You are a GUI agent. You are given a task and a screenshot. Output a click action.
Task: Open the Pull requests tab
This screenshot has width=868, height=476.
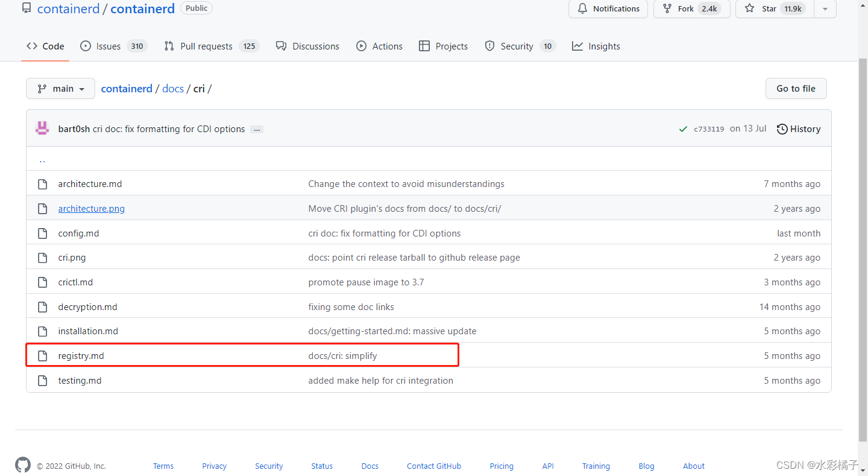[211, 46]
